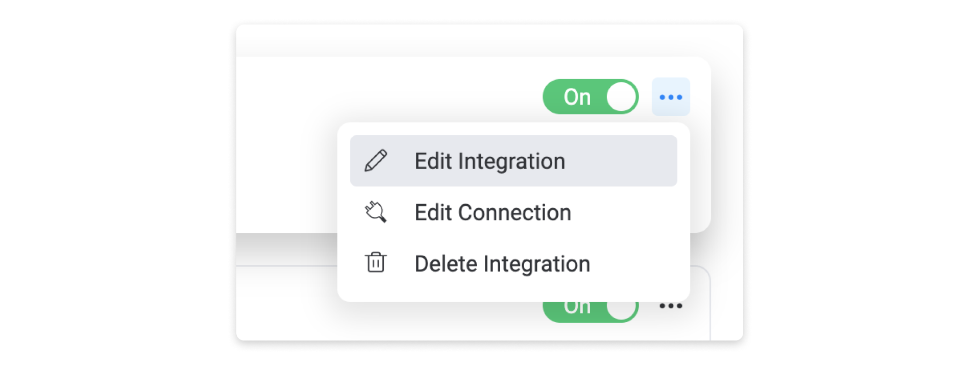Switch off the top integration's On toggle
Screen dimensions: 980x365
coord(591,96)
